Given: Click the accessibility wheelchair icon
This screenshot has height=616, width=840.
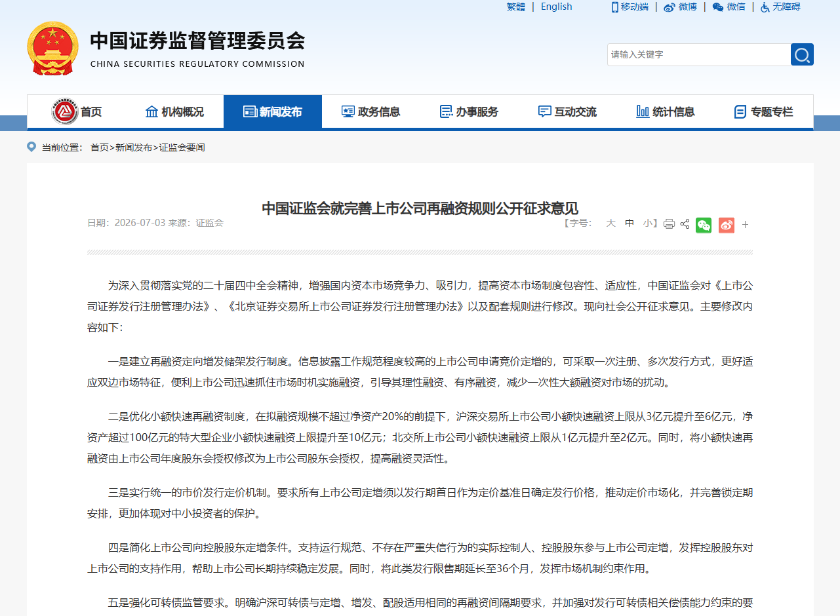Looking at the screenshot, I should tap(765, 7).
